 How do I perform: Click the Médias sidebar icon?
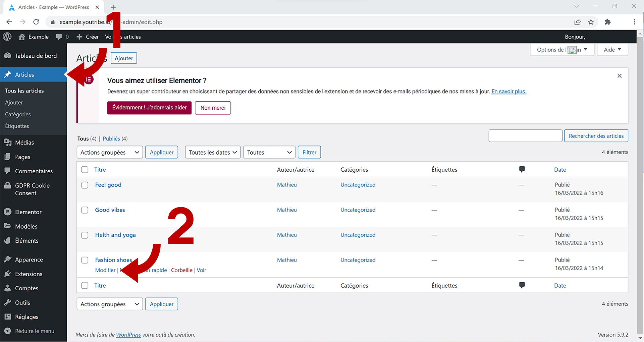pyautogui.click(x=8, y=142)
